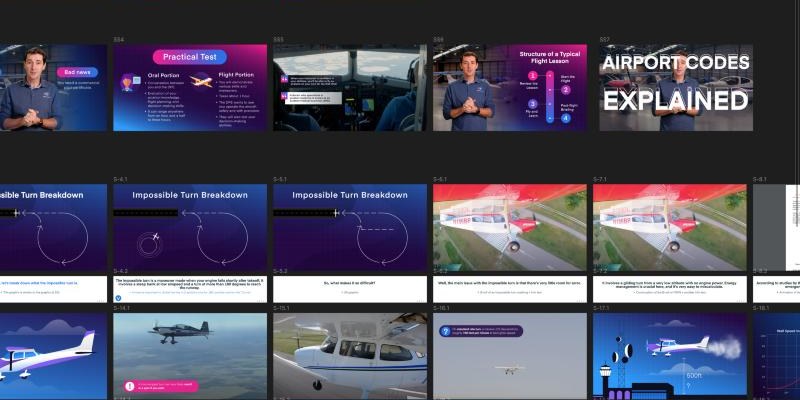Select the S-5.1 Impossible Turn Breakdown frame
800x400 pixels.
click(350, 228)
